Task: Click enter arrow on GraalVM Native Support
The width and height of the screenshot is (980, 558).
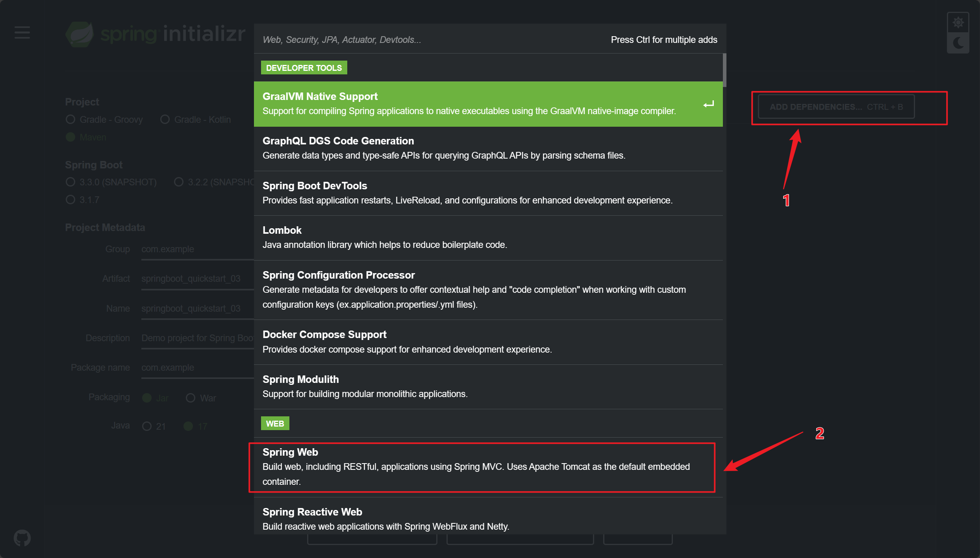Action: [x=708, y=104]
